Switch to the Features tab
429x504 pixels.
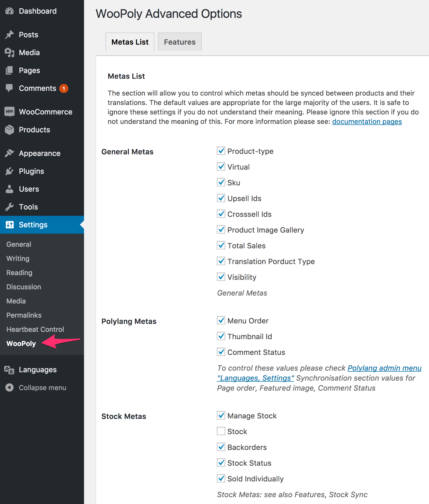[x=180, y=42]
